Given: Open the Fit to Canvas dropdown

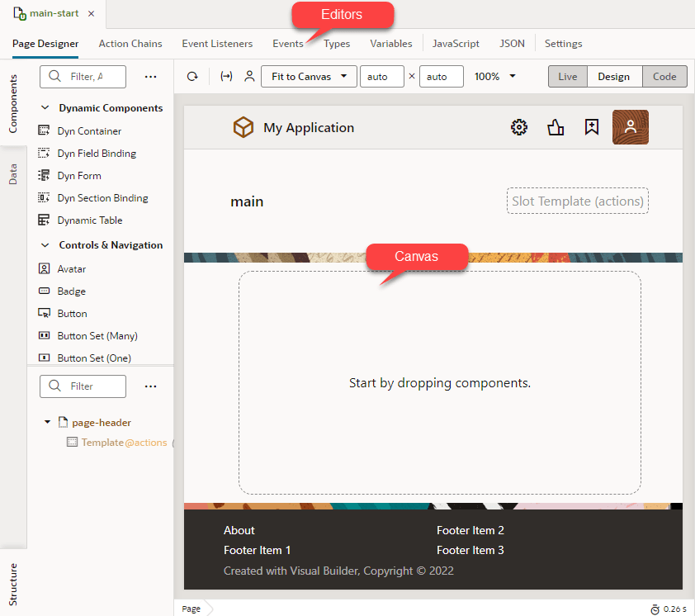Looking at the screenshot, I should pos(309,76).
